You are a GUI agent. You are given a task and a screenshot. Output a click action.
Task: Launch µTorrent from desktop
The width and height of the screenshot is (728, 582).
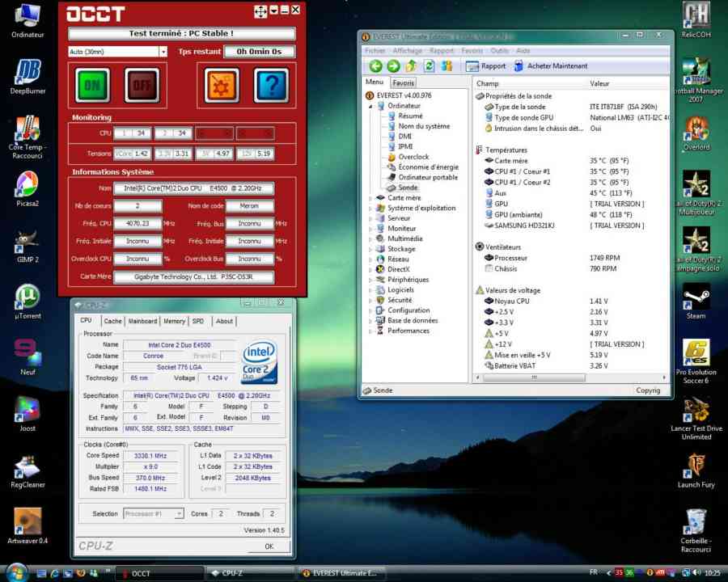pos(28,302)
